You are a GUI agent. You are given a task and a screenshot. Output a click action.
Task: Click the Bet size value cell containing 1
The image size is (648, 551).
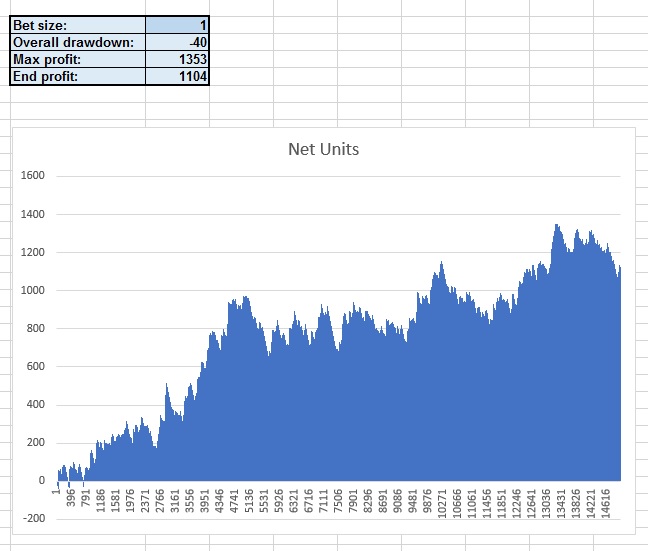[177, 24]
